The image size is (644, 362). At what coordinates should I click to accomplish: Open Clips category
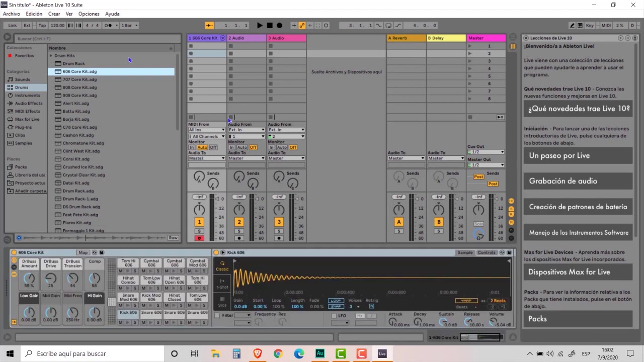coord(20,135)
